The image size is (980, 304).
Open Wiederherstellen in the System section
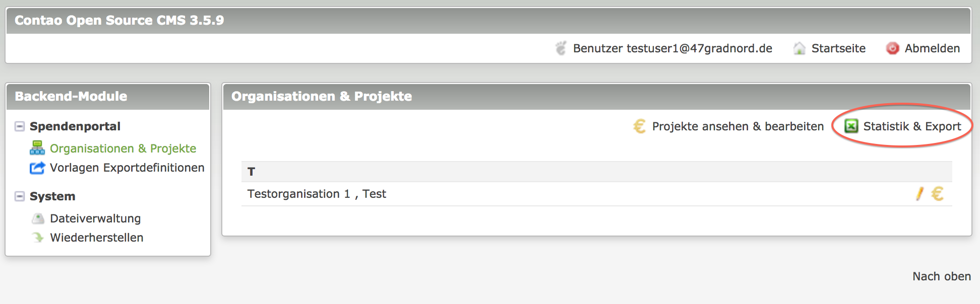click(x=97, y=238)
